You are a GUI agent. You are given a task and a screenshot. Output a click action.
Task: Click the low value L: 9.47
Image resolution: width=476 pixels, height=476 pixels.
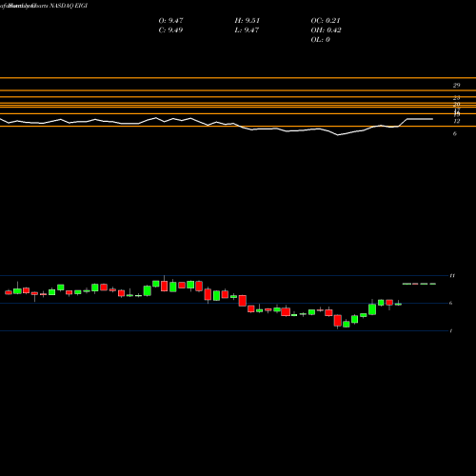pos(247,30)
